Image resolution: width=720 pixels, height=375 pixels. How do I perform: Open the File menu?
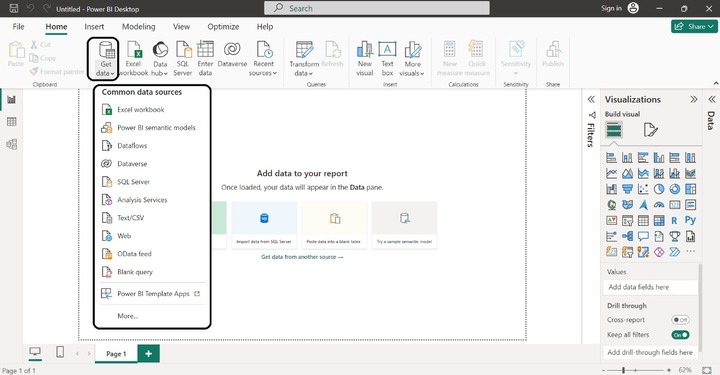18,27
